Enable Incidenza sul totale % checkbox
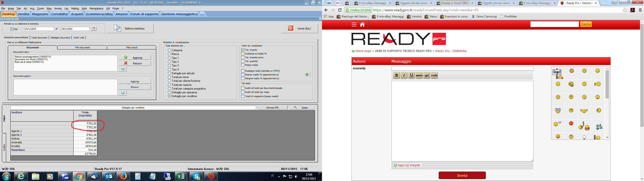This screenshot has height=181, width=644. [243, 53]
